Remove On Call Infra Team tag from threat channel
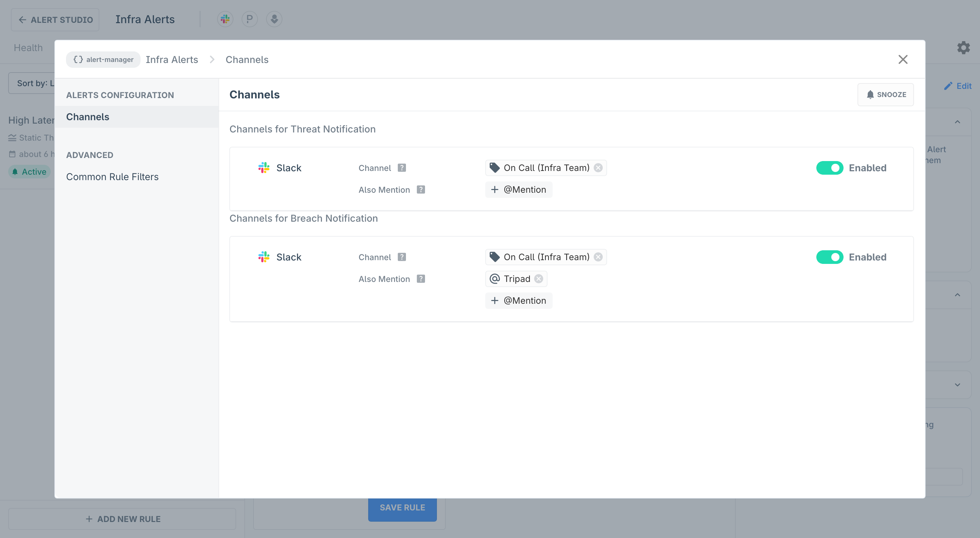This screenshot has width=980, height=538. (598, 168)
